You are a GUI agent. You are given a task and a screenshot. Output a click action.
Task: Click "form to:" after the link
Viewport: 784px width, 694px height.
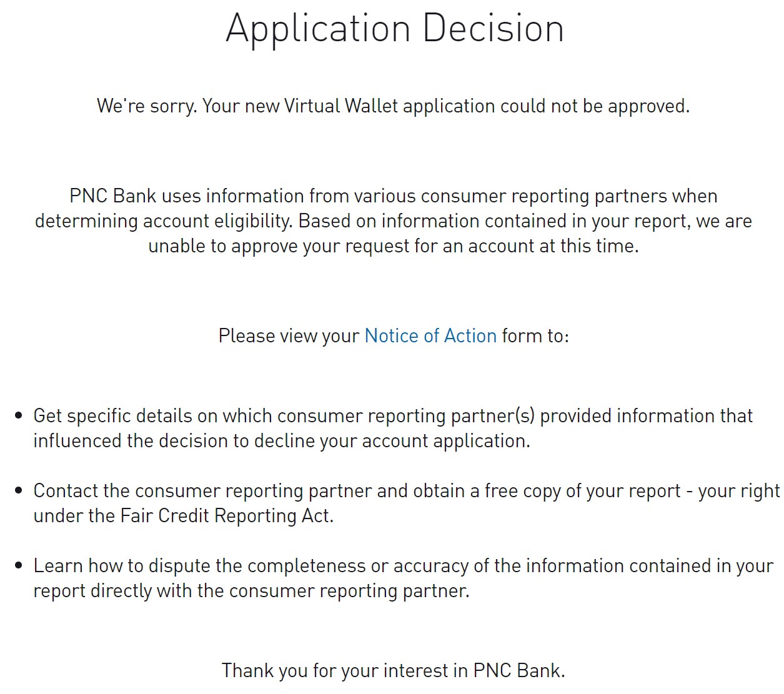[x=535, y=336]
